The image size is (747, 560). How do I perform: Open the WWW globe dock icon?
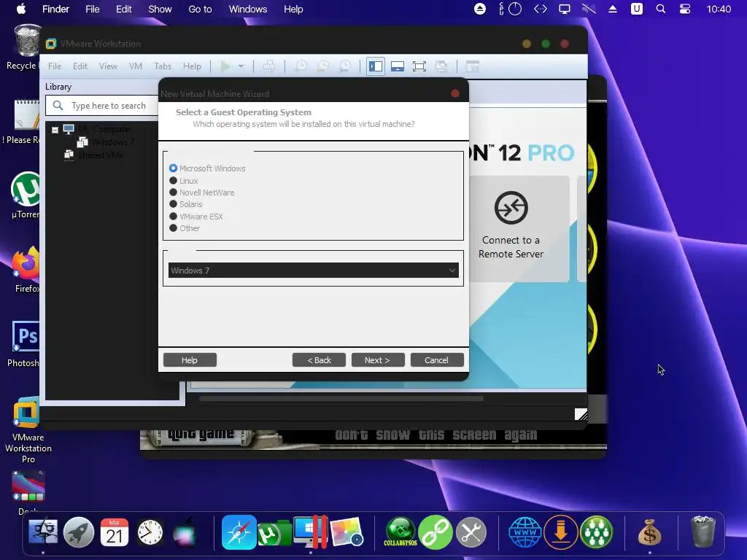525,532
